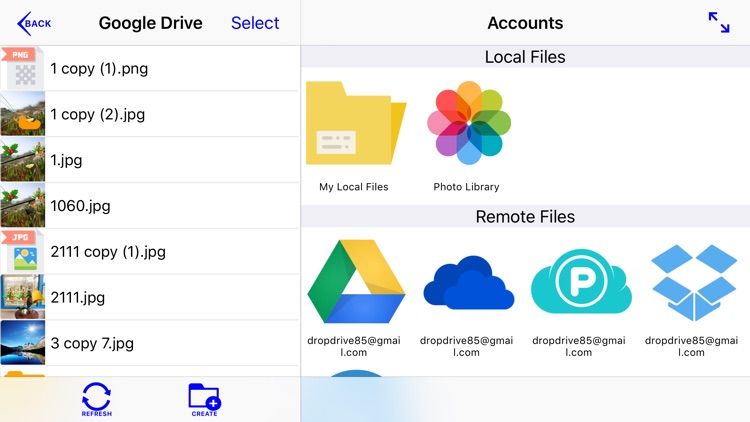
Task: Tap the Google Drive title
Action: (151, 23)
